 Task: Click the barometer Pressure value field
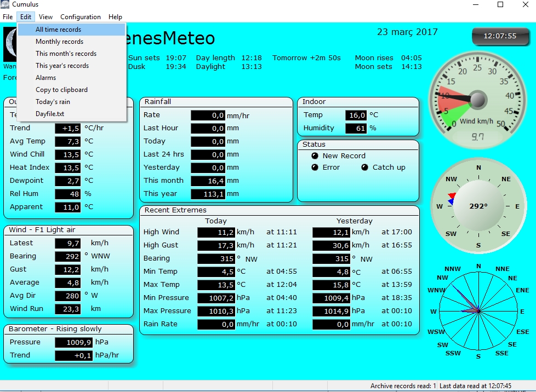click(68, 342)
